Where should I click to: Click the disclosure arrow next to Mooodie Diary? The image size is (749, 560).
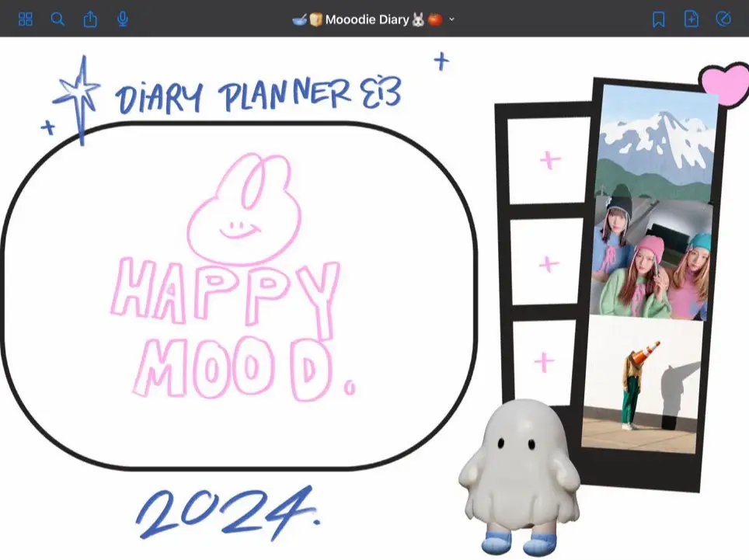tap(451, 19)
